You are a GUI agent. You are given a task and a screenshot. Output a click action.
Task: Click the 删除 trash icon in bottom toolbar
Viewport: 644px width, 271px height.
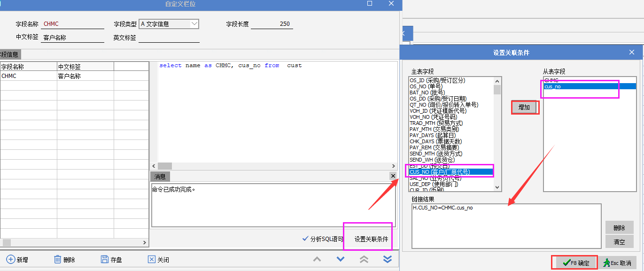[x=58, y=259]
